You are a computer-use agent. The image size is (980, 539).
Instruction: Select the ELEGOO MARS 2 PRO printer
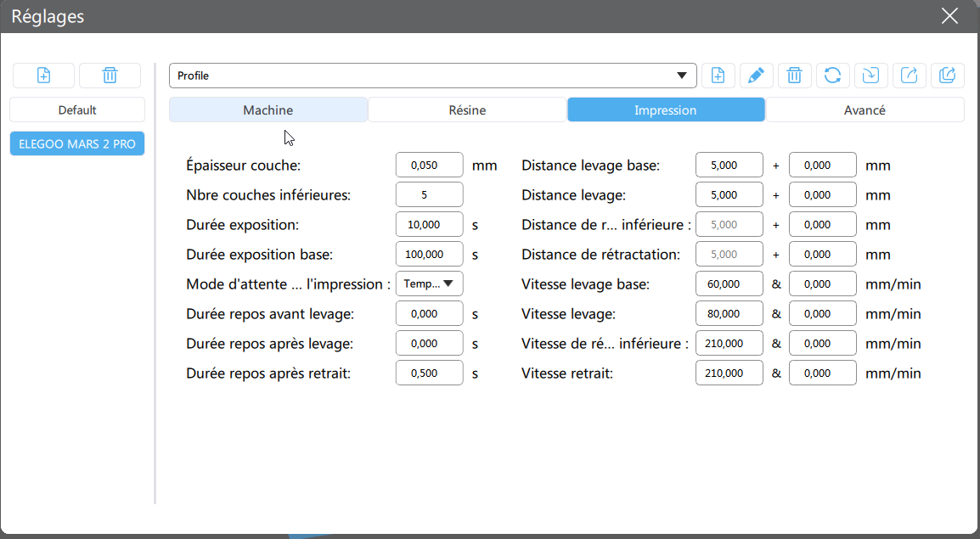pos(77,143)
